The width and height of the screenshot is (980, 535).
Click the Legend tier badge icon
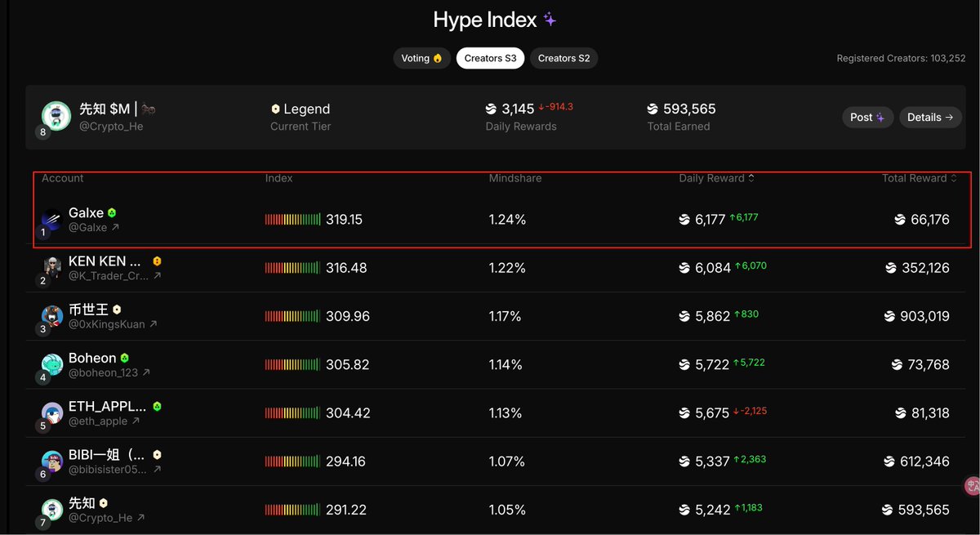[275, 109]
